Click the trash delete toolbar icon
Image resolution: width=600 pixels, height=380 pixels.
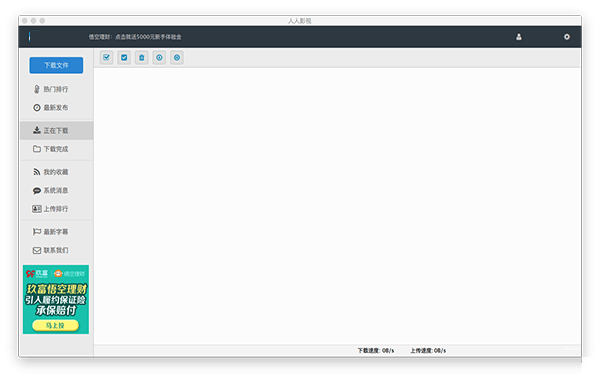point(142,57)
